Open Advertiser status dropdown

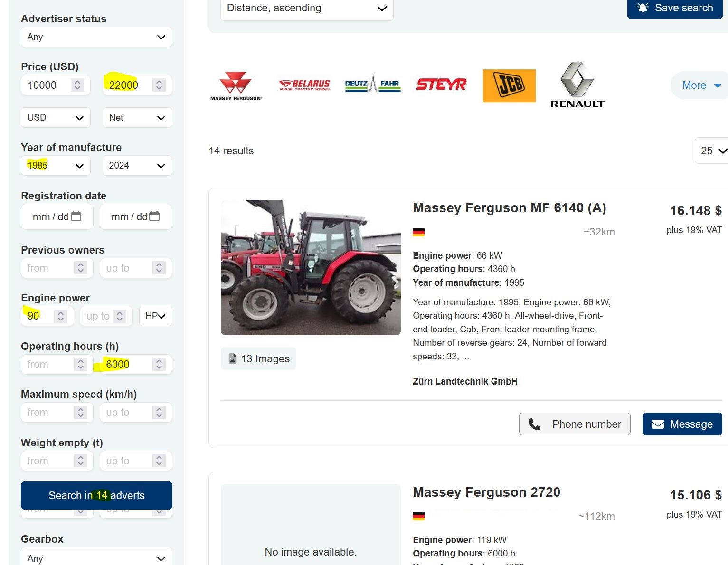click(x=96, y=37)
